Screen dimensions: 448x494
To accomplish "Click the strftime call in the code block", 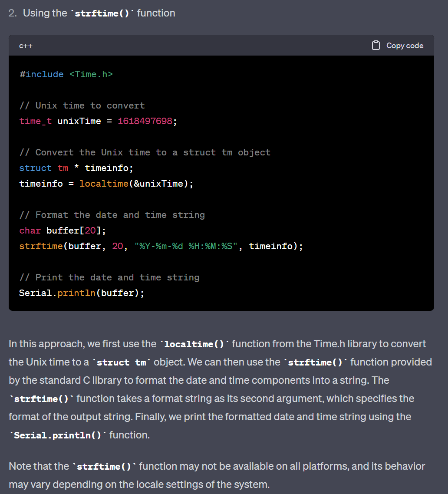I will [x=161, y=246].
